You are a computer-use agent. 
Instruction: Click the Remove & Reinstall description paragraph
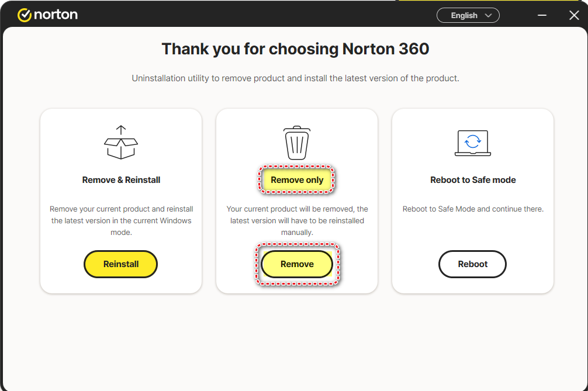coord(121,220)
